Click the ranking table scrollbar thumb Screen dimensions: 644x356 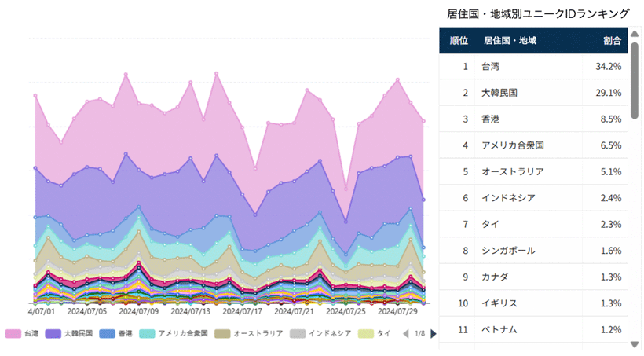[x=635, y=80]
